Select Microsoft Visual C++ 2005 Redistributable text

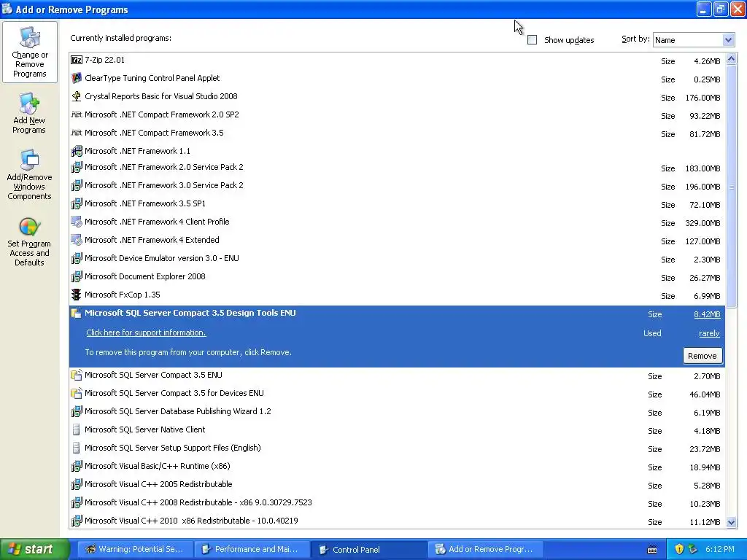pyautogui.click(x=158, y=484)
